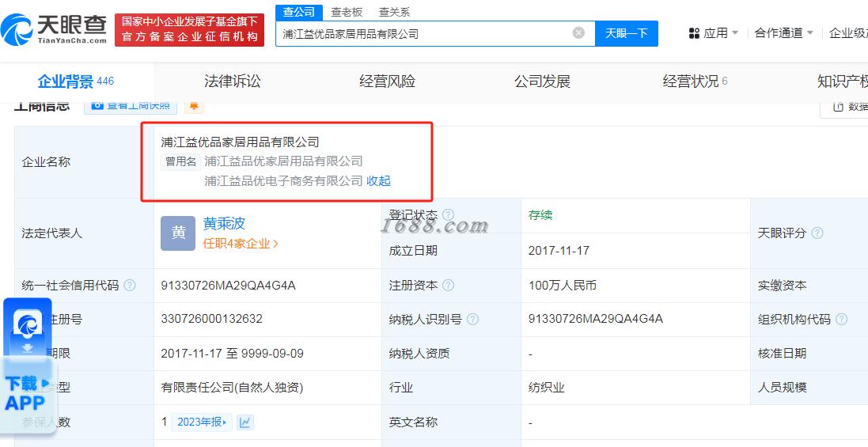Click the 实缴资本 label
The width and height of the screenshot is (868, 447).
coord(782,286)
